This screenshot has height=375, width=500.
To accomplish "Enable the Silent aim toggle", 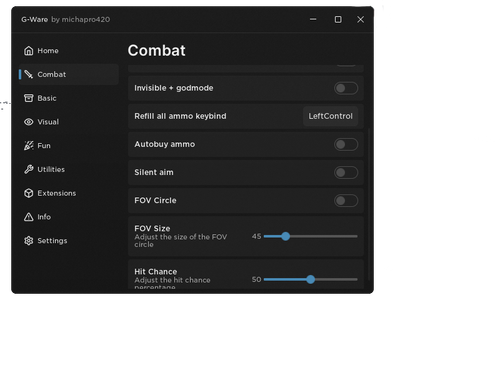I will coord(346,172).
